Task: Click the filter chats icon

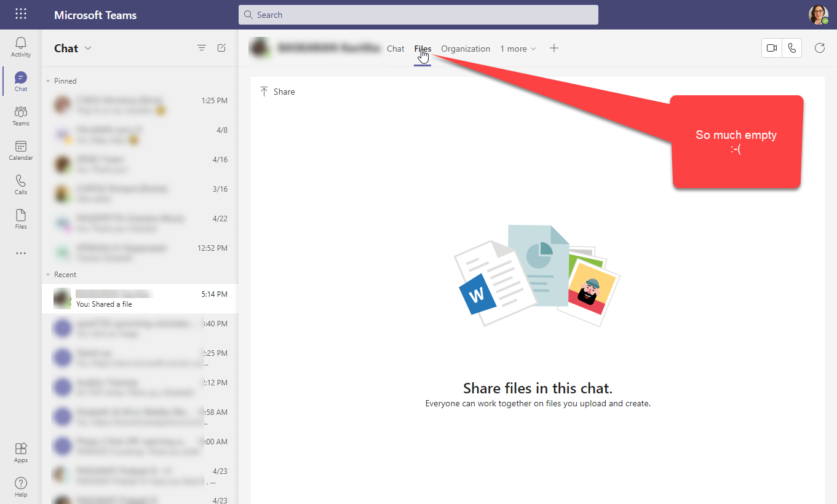Action: pos(202,48)
